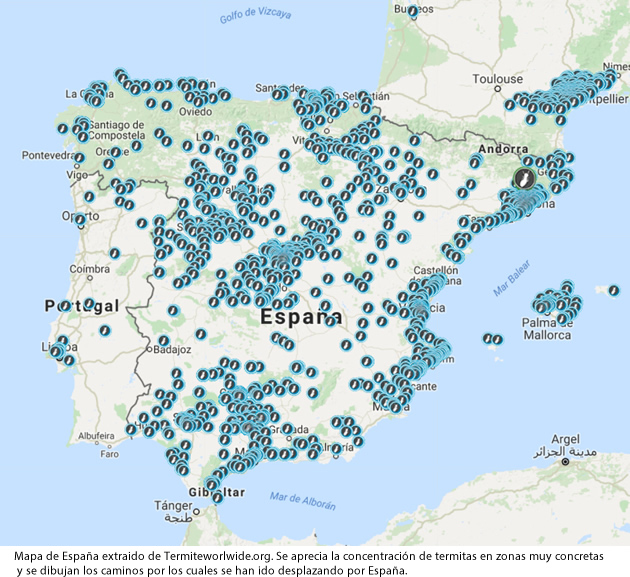Select the termite marker at Bordeaux
This screenshot has width=630, height=577.
(413, 11)
